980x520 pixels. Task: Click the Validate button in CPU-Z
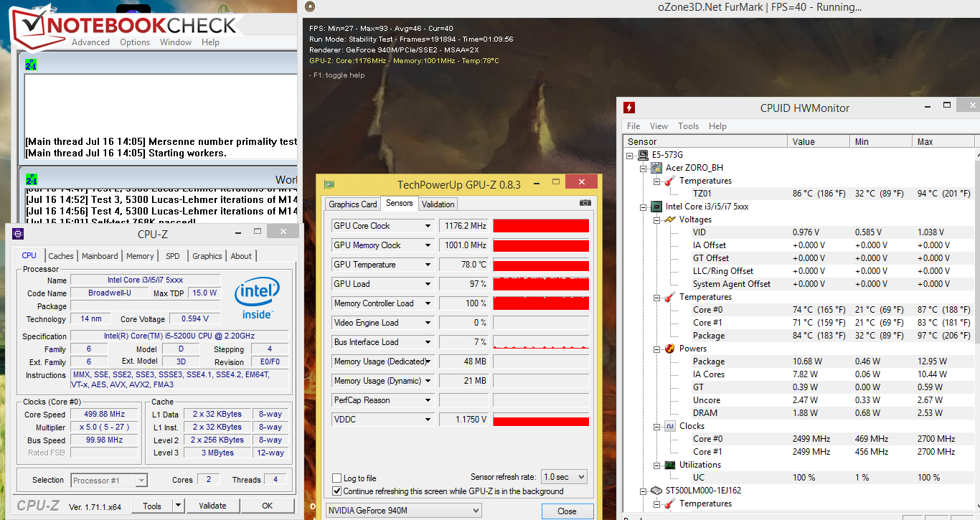click(212, 506)
